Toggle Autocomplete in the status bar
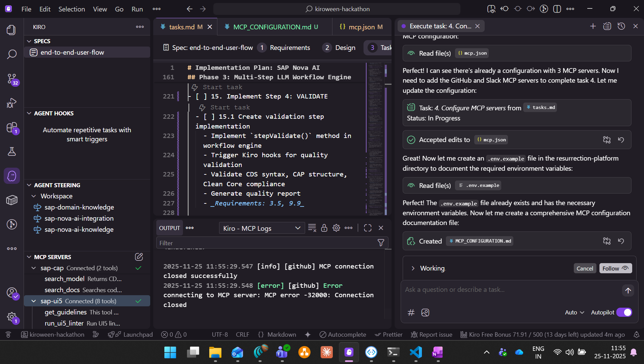This screenshot has height=364, width=644. pos(343,335)
